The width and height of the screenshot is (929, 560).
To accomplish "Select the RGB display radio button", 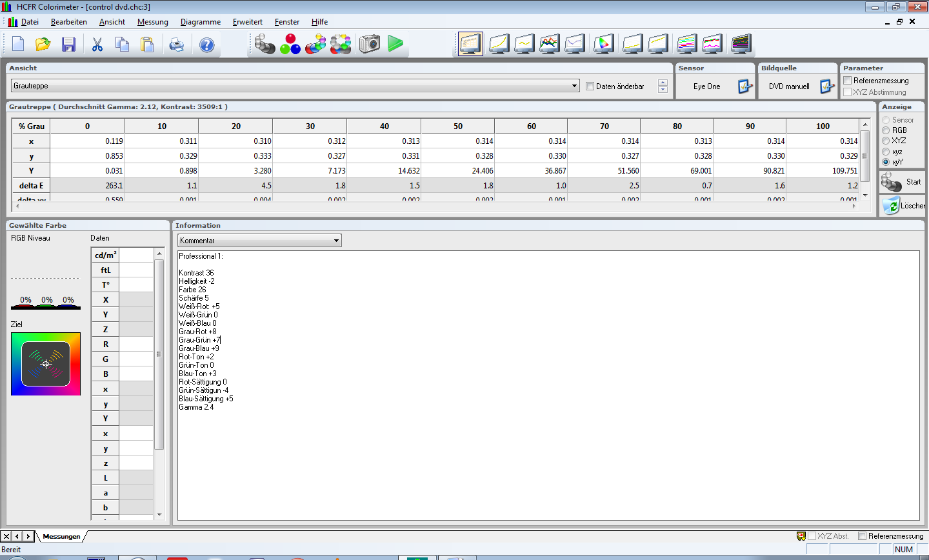I will point(886,130).
